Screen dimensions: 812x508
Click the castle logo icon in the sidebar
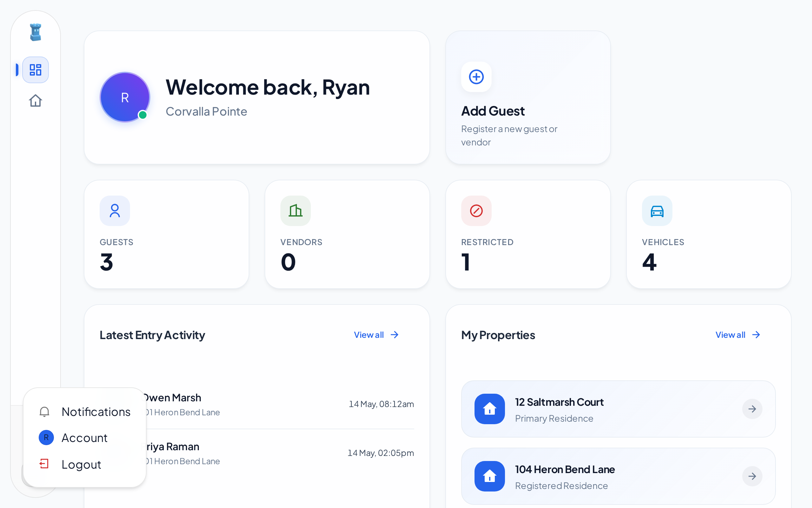[36, 32]
